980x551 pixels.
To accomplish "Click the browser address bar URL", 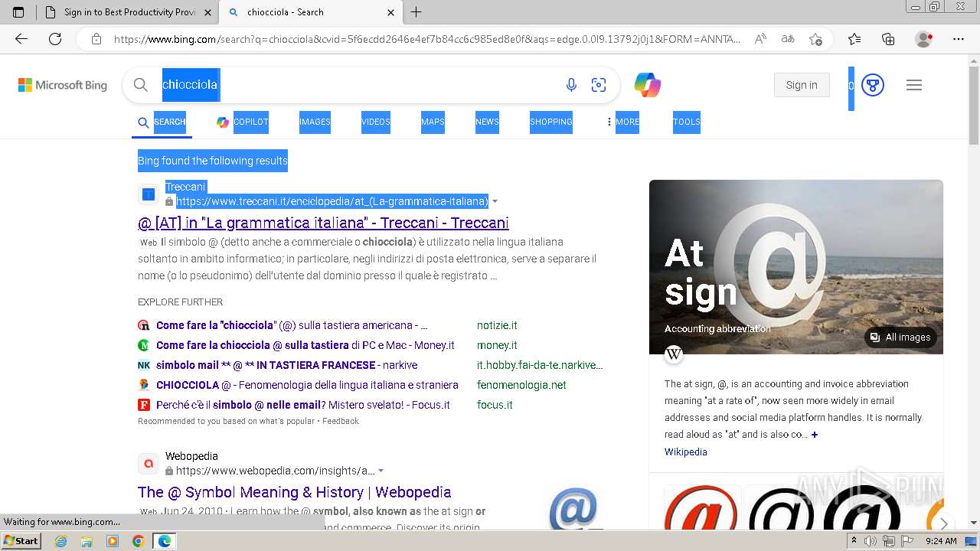I will pyautogui.click(x=427, y=39).
